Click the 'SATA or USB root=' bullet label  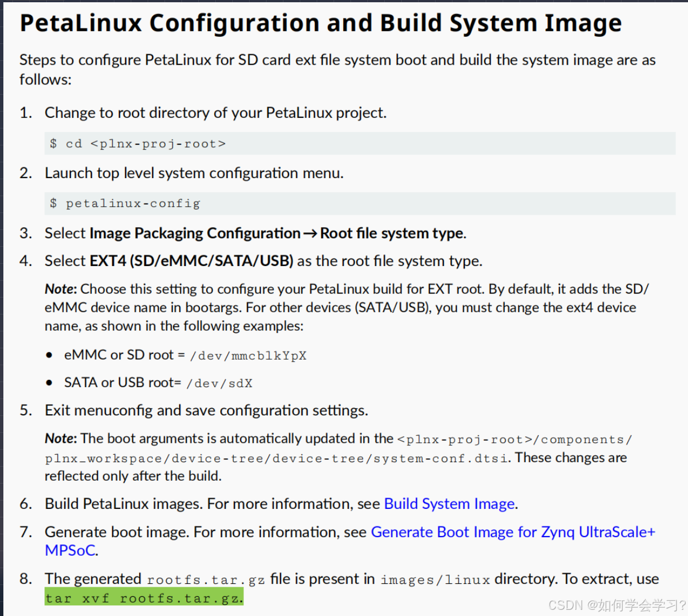pos(123,383)
